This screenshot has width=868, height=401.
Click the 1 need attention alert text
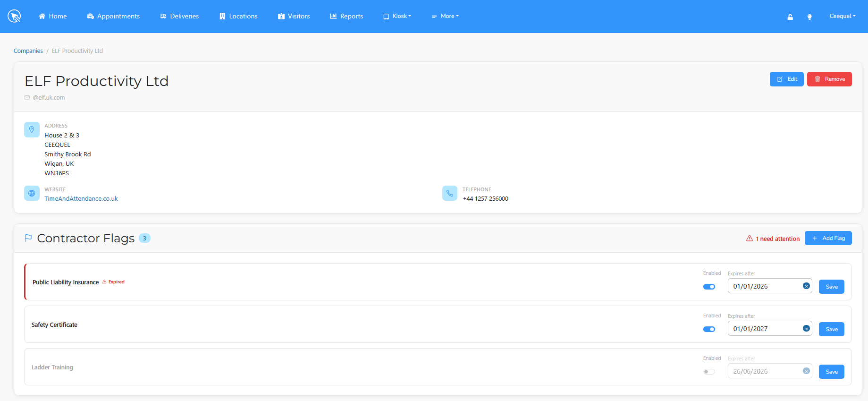(x=777, y=239)
